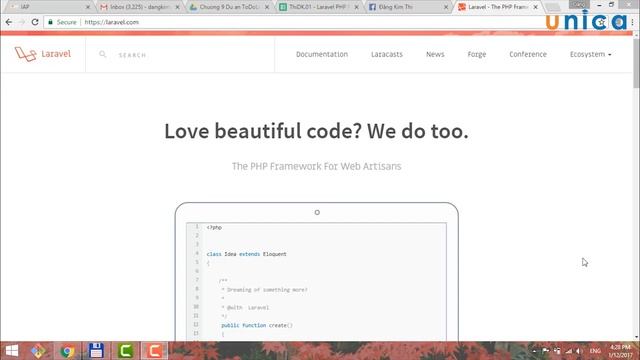This screenshot has height=360, width=640.
Task: Switch to the IAP tab
Action: (50, 7)
